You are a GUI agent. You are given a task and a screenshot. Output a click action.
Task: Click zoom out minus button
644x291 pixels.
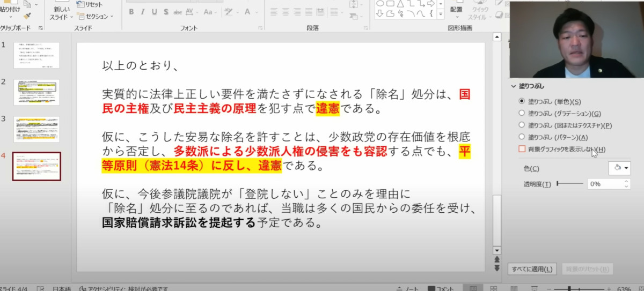550,288
